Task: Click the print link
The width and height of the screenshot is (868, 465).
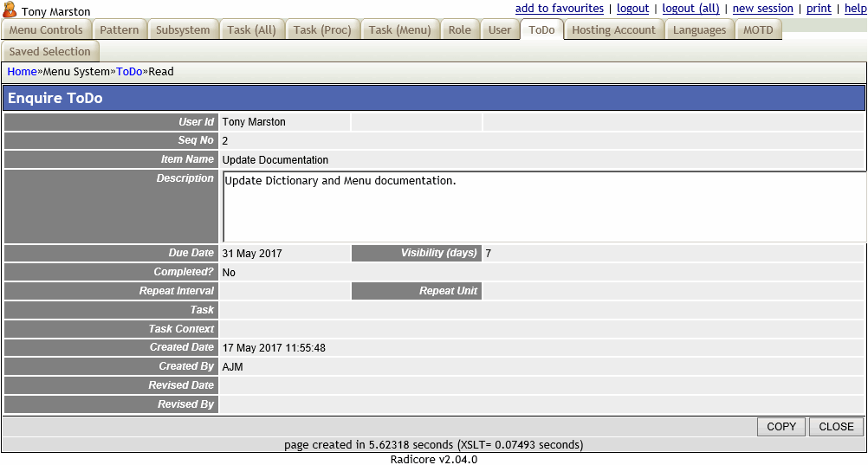Action: (819, 9)
